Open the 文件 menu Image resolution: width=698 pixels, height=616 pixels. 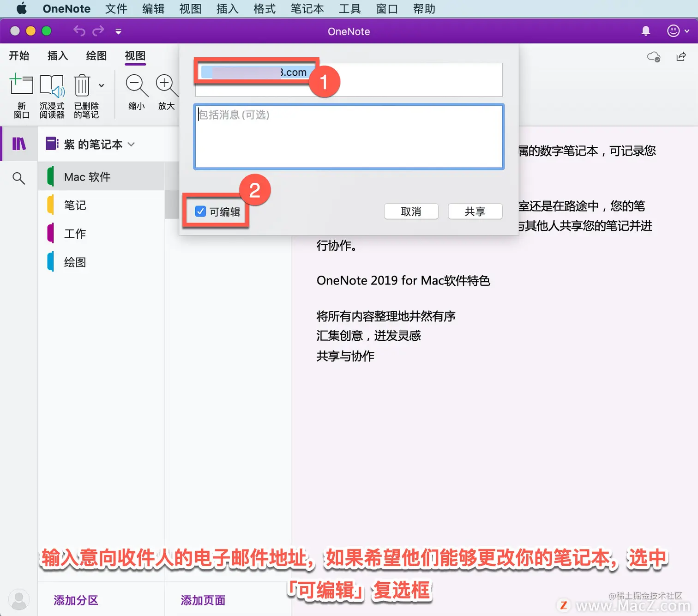point(116,9)
